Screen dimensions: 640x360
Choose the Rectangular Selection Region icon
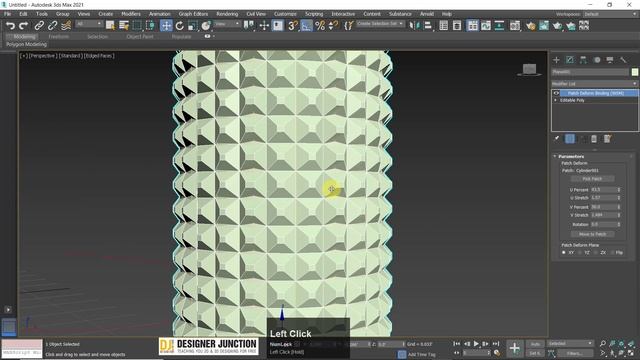137,26
